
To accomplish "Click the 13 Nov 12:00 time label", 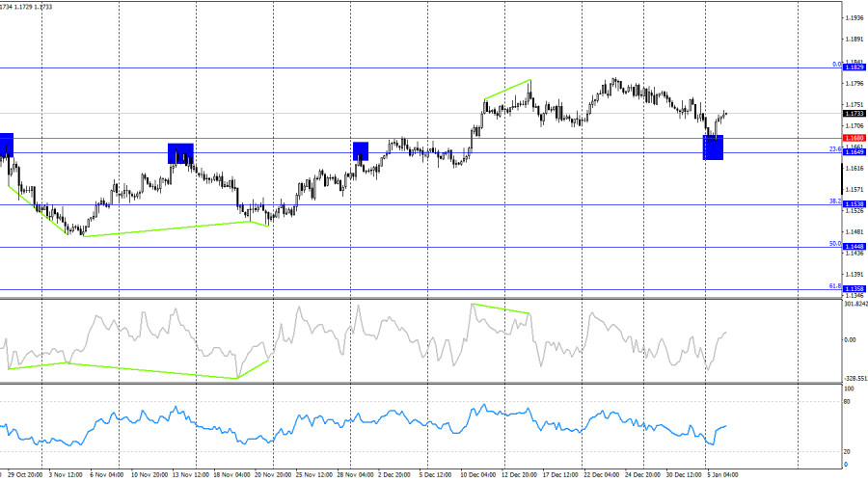I will pos(190,475).
